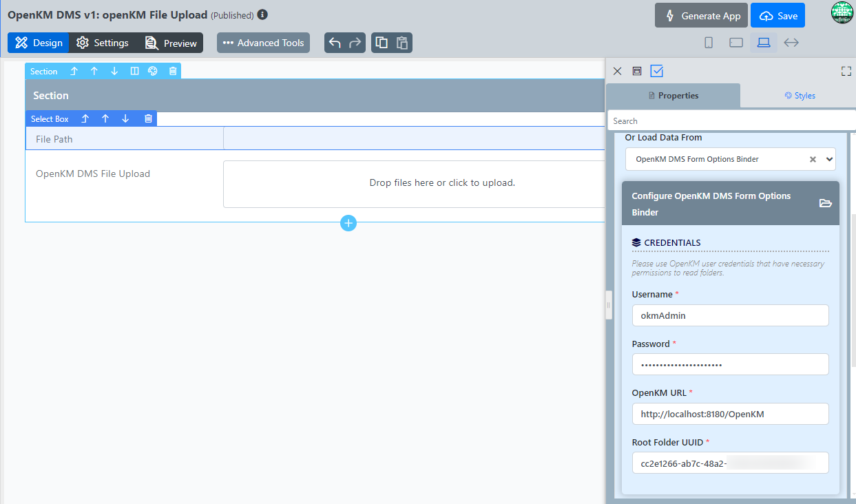This screenshot has width=856, height=504.
Task: Click the Generate App button
Action: coord(701,16)
